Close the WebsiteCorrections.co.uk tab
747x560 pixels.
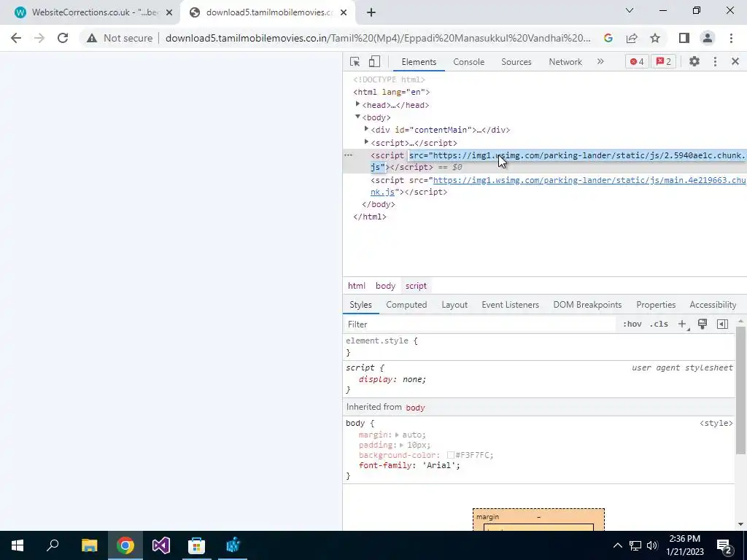tap(169, 13)
